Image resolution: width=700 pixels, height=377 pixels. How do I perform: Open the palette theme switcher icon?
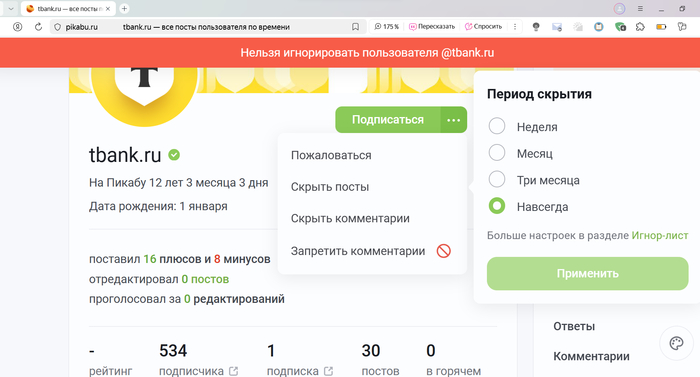676,343
